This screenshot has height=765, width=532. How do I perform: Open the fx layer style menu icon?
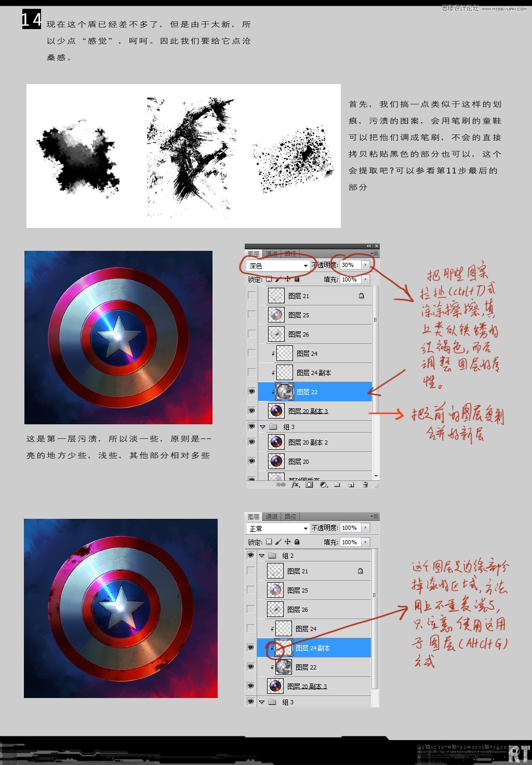[296, 485]
